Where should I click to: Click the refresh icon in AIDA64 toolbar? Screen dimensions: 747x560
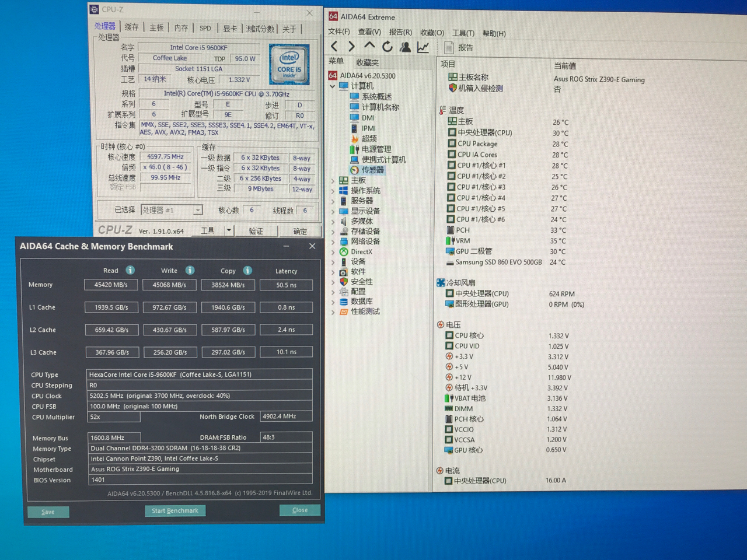point(387,46)
